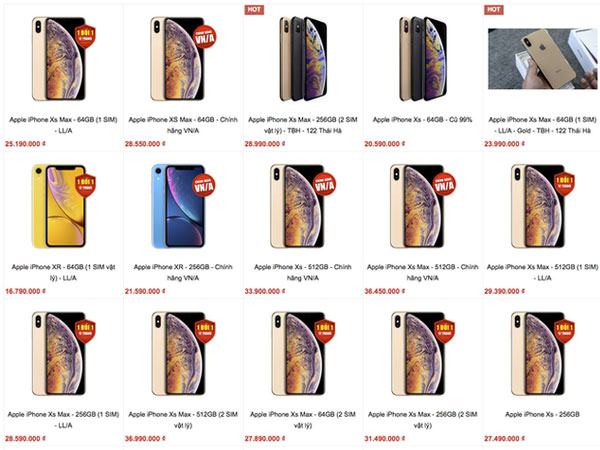The width and height of the screenshot is (600, 450).
Task: Open Apple iPhone Xs Max 64GB (2 SIM vật lý) title
Action: [303, 420]
